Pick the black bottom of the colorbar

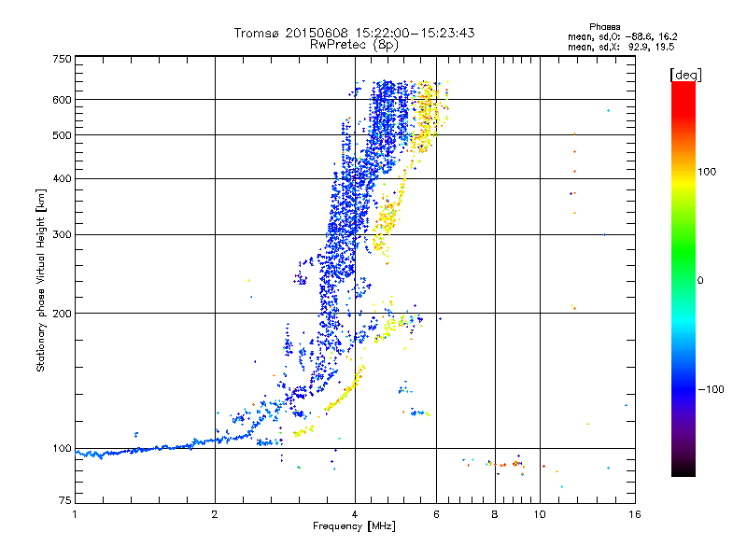(x=684, y=471)
